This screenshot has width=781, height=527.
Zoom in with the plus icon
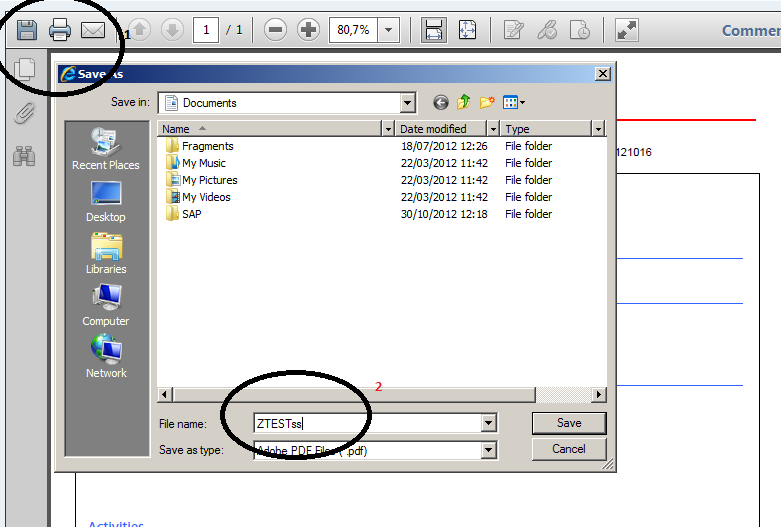[x=309, y=30]
